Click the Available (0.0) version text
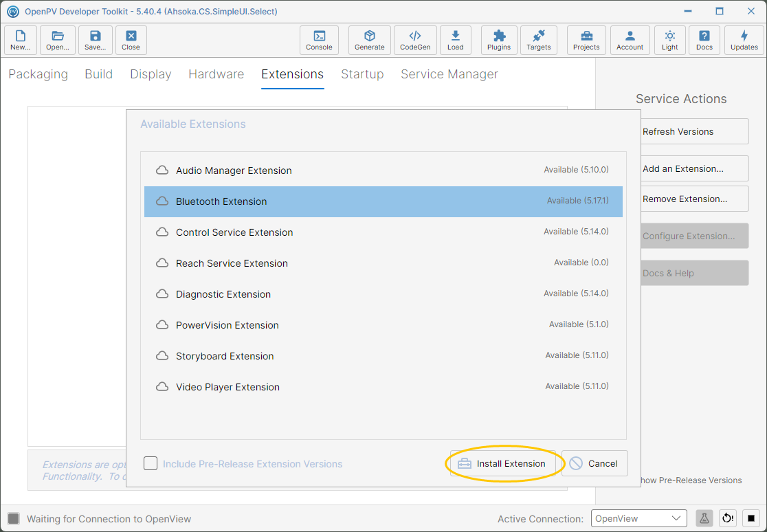Image resolution: width=767 pixels, height=532 pixels. (581, 263)
